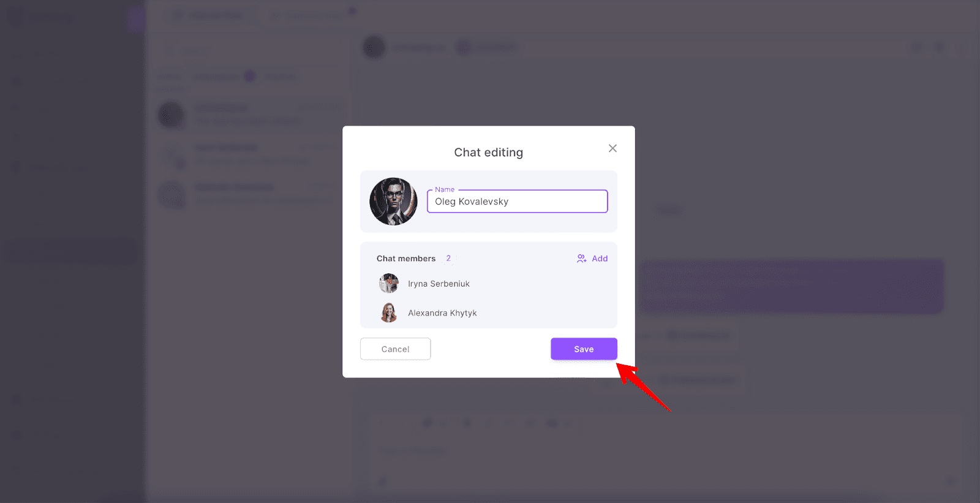Image resolution: width=980 pixels, height=503 pixels.
Task: Click the Iryna Serbeniuk member name
Action: pyautogui.click(x=439, y=284)
